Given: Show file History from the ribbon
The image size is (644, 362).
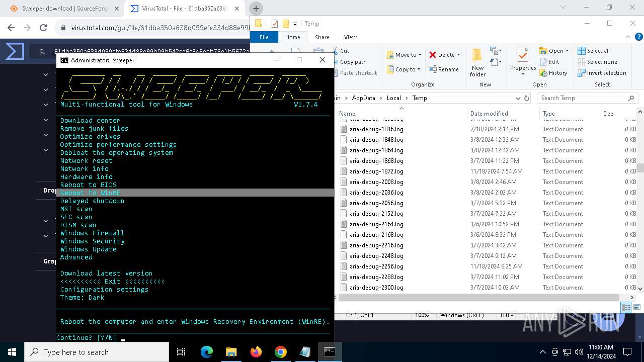Looking at the screenshot, I should [553, 73].
